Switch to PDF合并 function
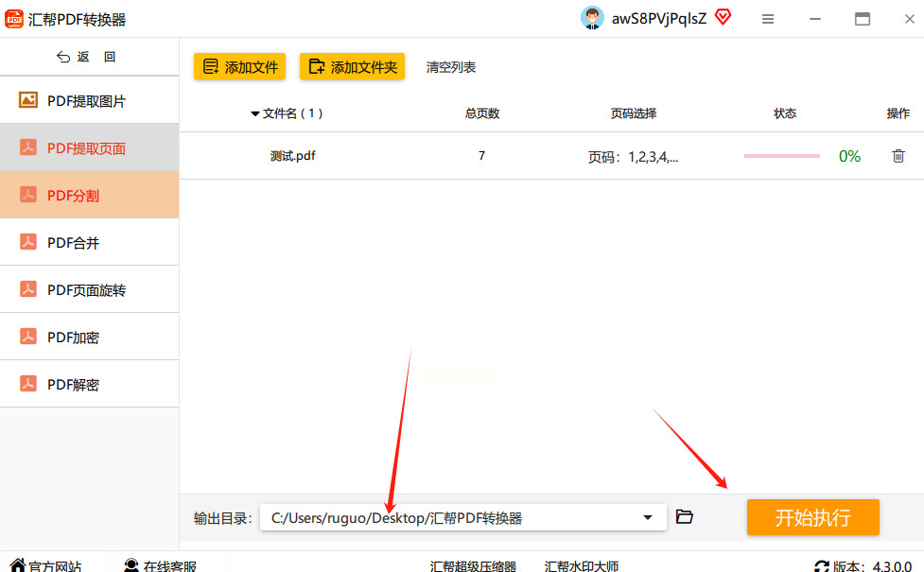This screenshot has height=572, width=924. (90, 242)
